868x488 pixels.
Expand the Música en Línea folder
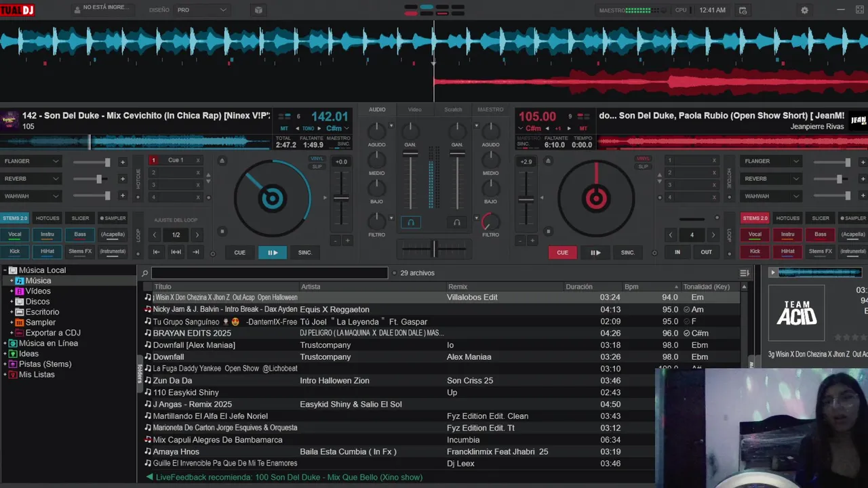point(5,344)
